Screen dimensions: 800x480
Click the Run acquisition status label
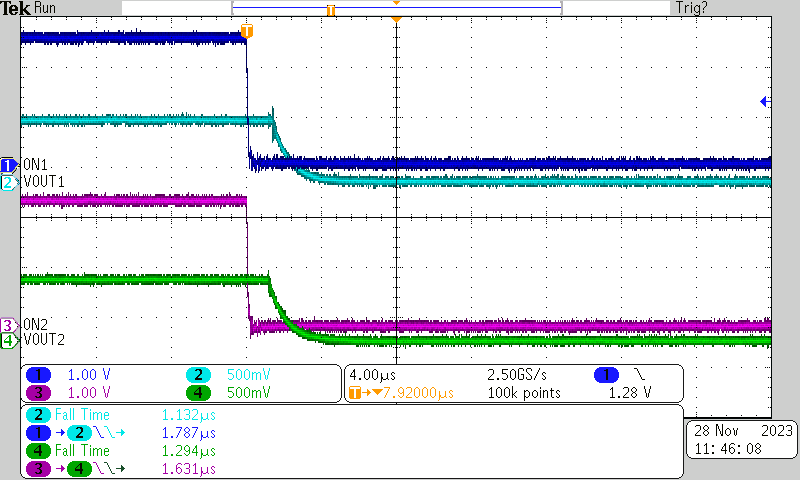tap(45, 8)
